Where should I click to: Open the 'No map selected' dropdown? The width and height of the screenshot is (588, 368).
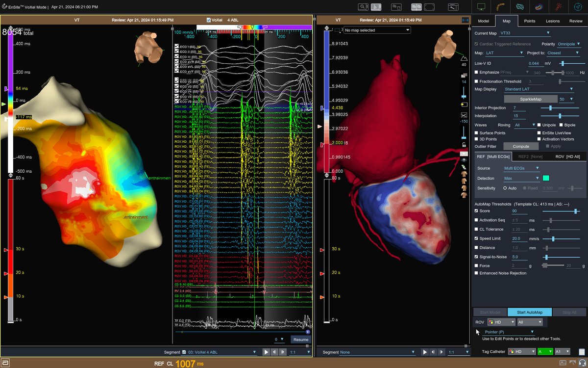click(x=376, y=30)
